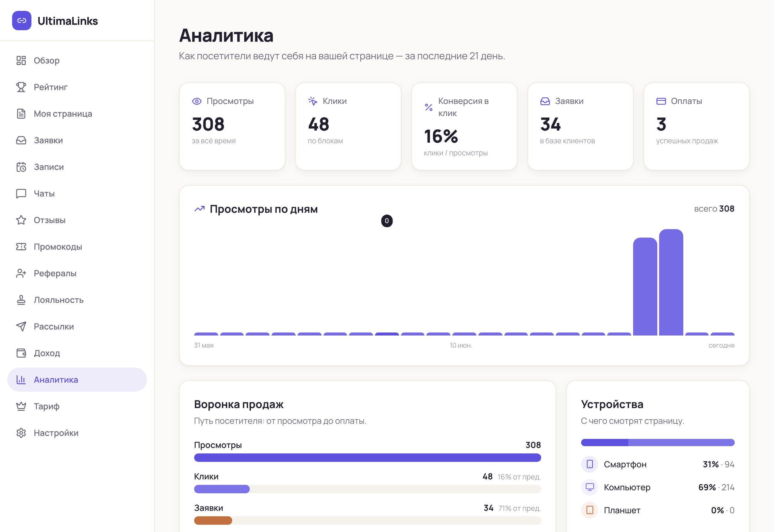774x532 pixels.
Task: Click the Устройства device share bar
Action: click(658, 442)
